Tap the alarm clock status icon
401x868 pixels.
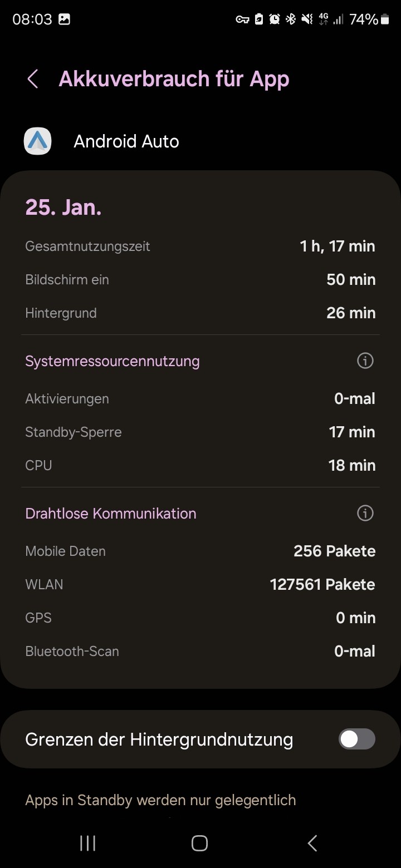[275, 19]
